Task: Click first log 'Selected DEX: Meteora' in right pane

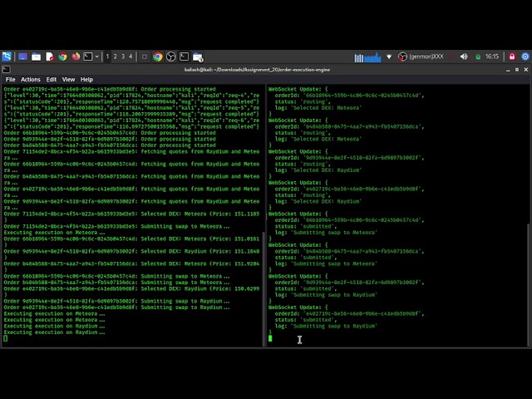Action: [x=318, y=107]
